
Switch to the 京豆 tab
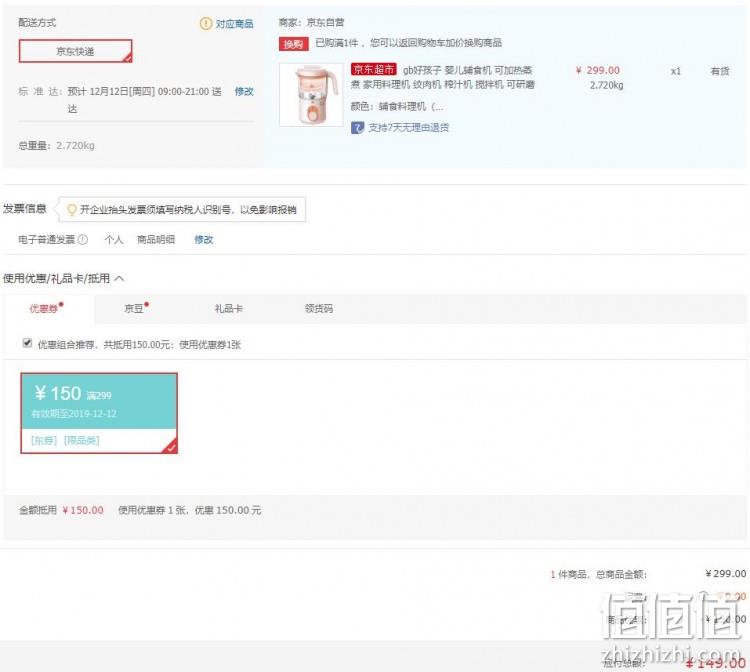(136, 308)
